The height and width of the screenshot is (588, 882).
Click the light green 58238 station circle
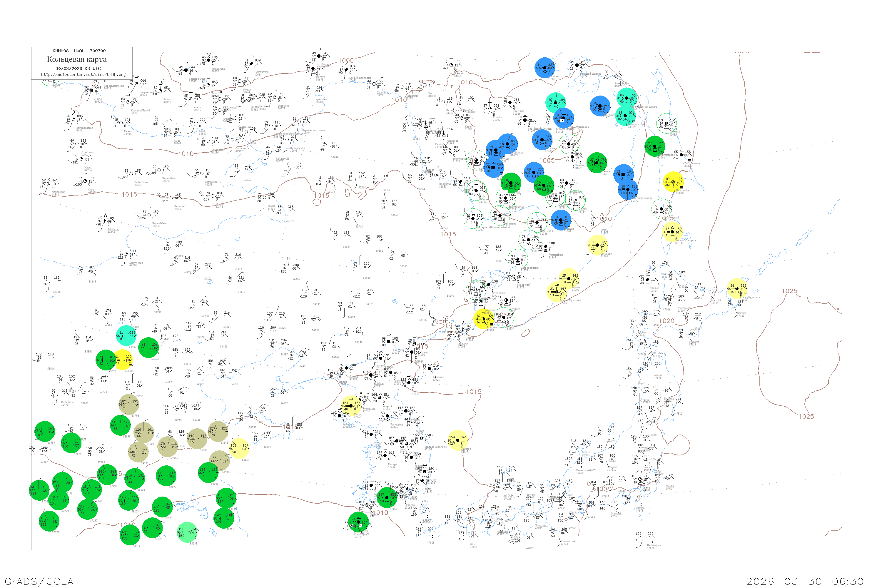[187, 532]
